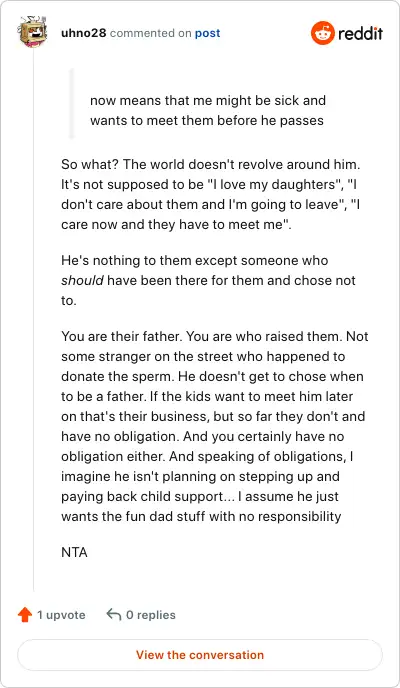This screenshot has height=688, width=400.
Task: Select the "1 upvote" count label
Action: [61, 615]
